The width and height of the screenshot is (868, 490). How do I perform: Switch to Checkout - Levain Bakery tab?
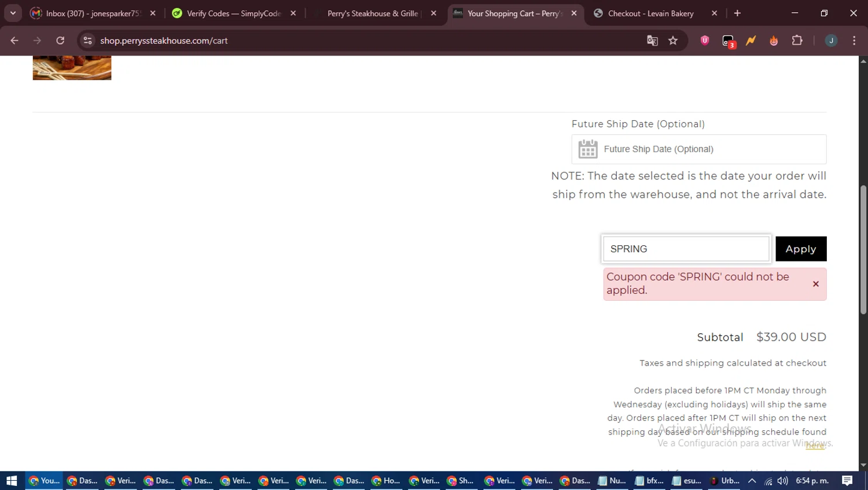(x=650, y=13)
